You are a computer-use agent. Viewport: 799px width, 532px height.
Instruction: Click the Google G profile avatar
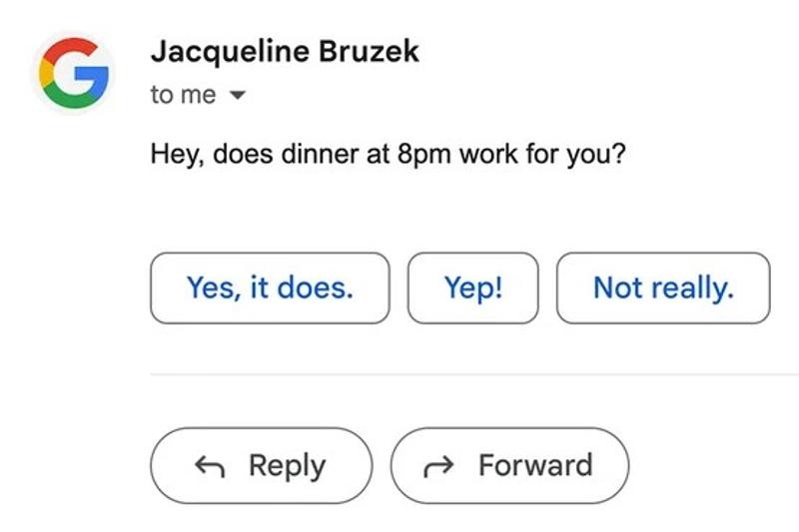pos(73,73)
